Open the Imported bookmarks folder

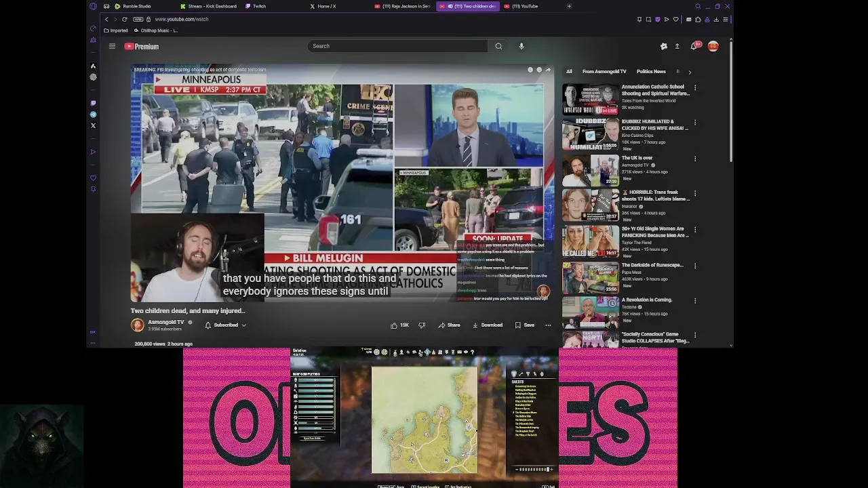[x=116, y=30]
